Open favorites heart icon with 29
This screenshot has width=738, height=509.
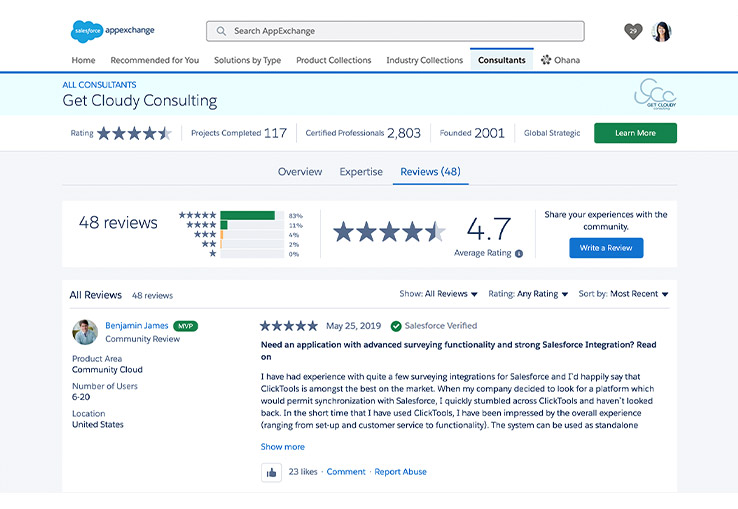click(x=633, y=32)
